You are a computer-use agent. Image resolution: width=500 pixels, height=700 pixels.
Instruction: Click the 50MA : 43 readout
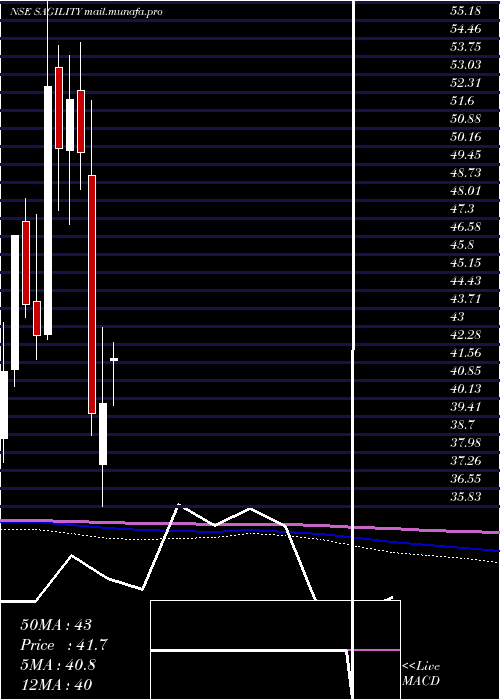(x=56, y=625)
